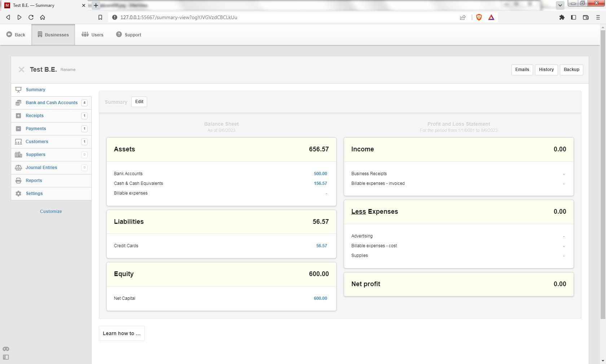Open the Net Capital 600.00 balance
This screenshot has width=606, height=364.
coord(320,298)
